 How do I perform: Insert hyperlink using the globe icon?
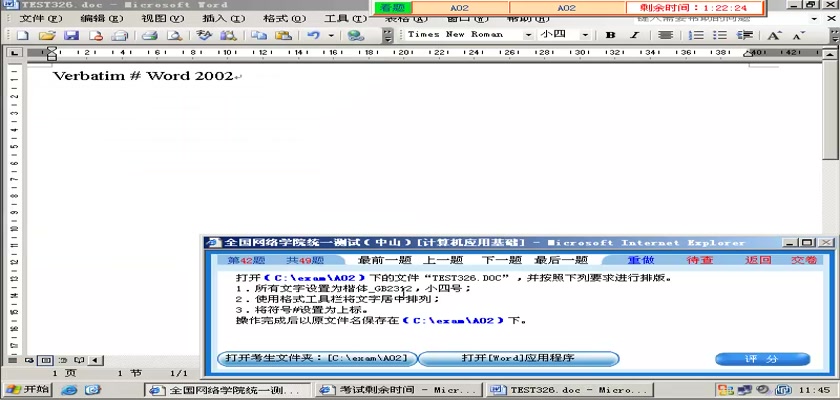(356, 36)
